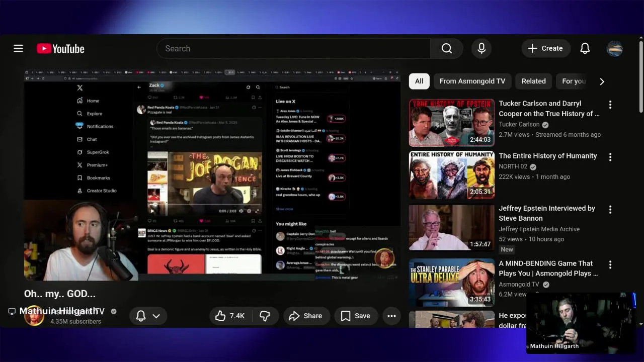This screenshot has width=644, height=362.
Task: Click Creator Studio in the X sidebar
Action: (x=97, y=191)
